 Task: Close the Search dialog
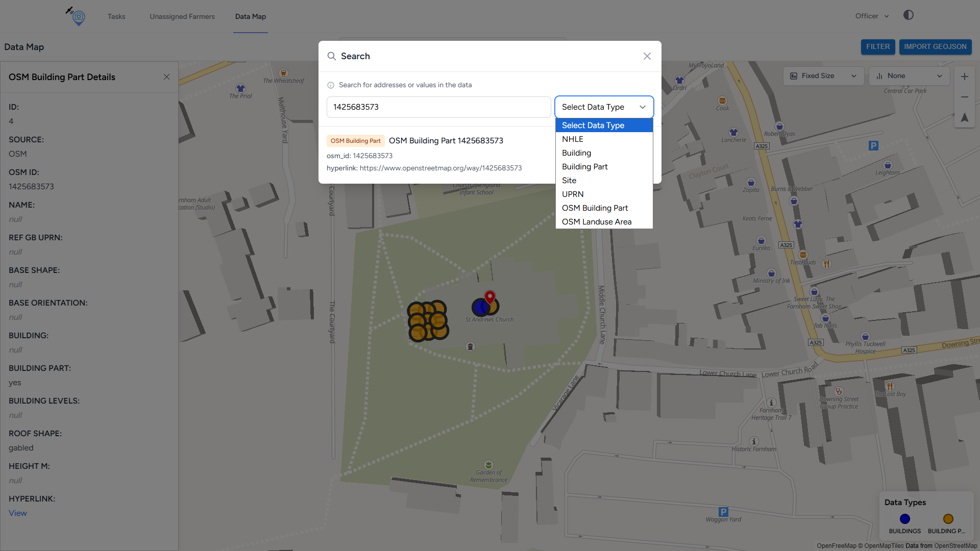point(647,56)
